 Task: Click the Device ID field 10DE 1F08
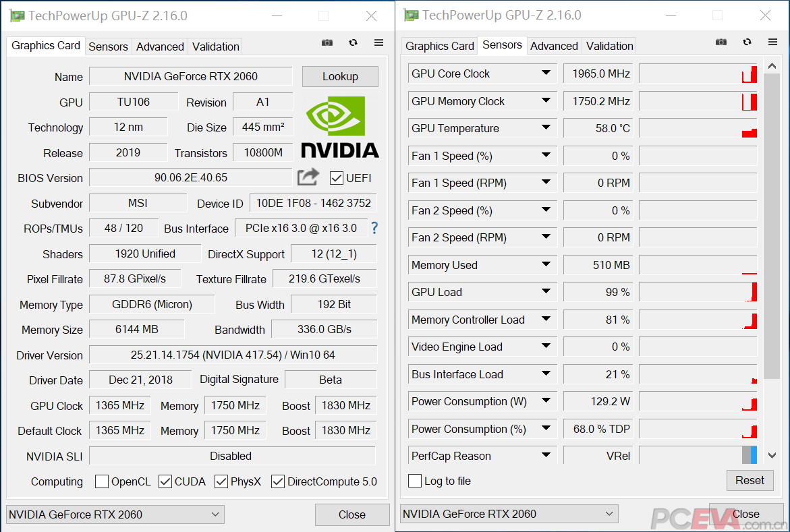314,203
